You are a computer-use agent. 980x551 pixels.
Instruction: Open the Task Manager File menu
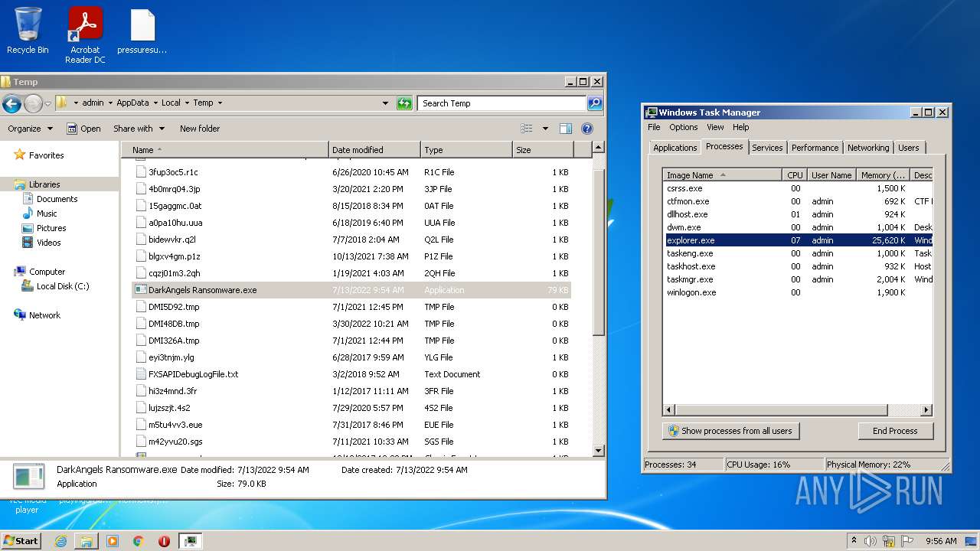(654, 127)
